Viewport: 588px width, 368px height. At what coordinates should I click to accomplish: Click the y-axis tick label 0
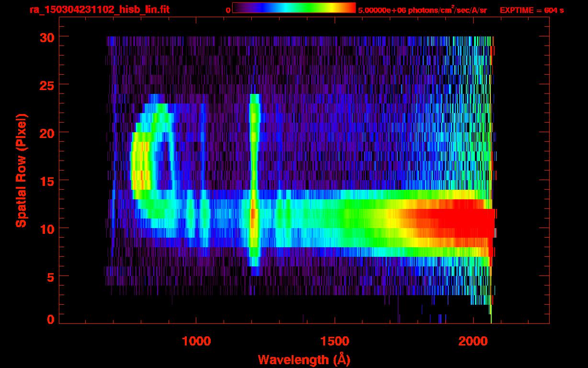(50, 319)
